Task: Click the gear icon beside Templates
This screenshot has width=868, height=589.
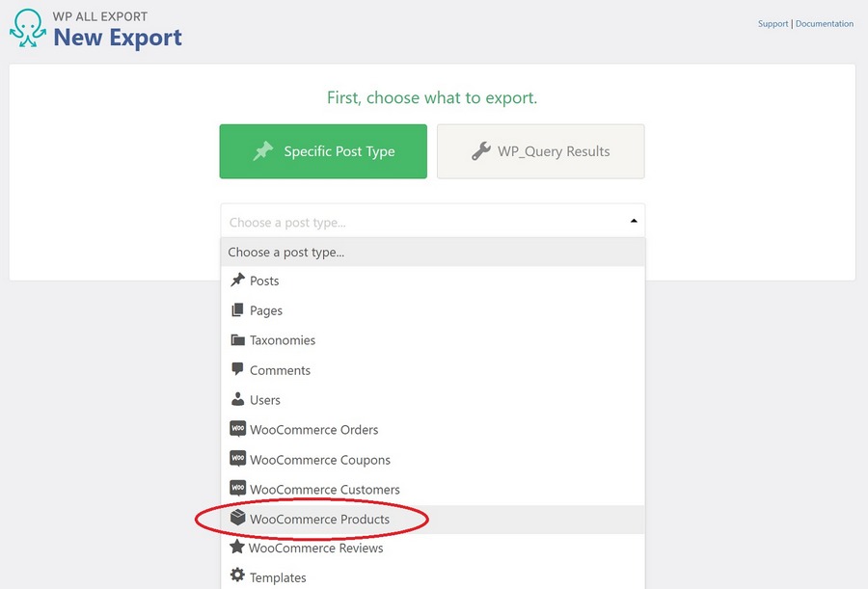Action: click(x=237, y=576)
